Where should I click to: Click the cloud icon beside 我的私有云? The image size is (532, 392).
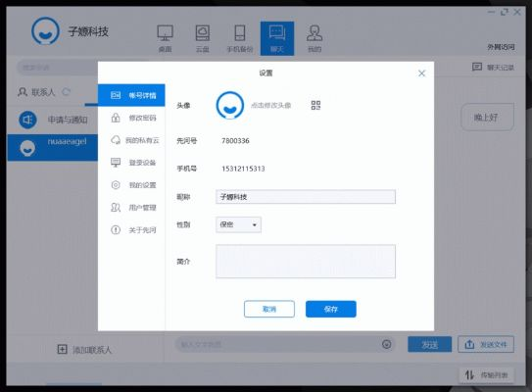click(x=116, y=140)
